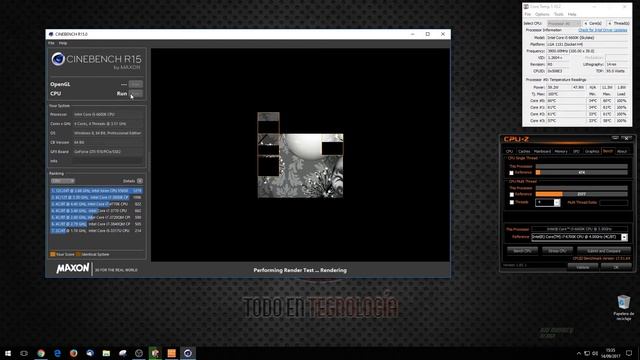640x360 pixels.
Task: Click the Model field in Core Temp
Action: [587, 38]
